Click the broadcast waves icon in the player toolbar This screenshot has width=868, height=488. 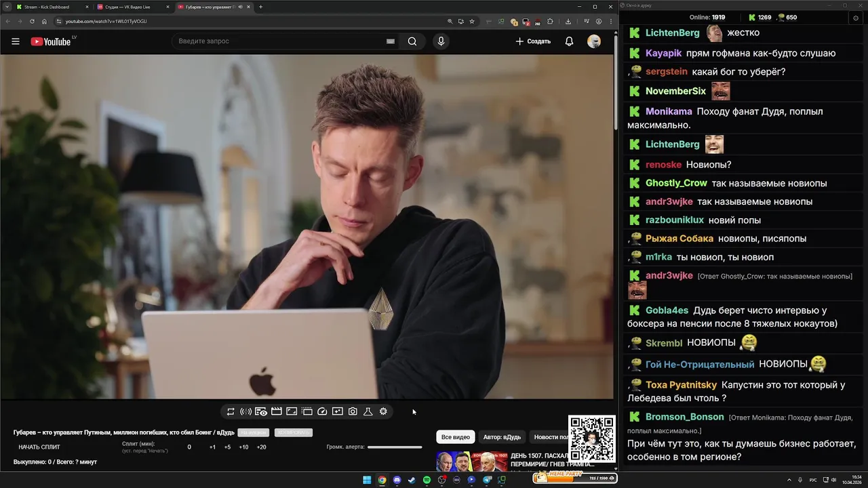(245, 411)
